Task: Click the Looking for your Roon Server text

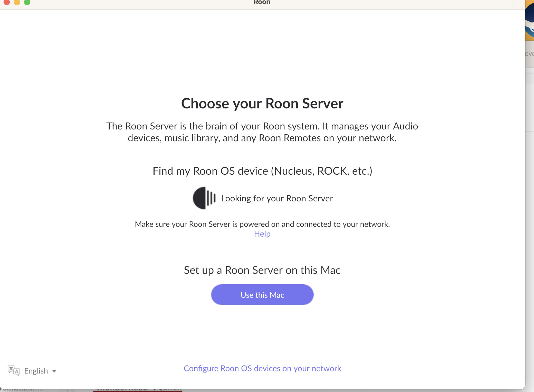Action: click(277, 198)
